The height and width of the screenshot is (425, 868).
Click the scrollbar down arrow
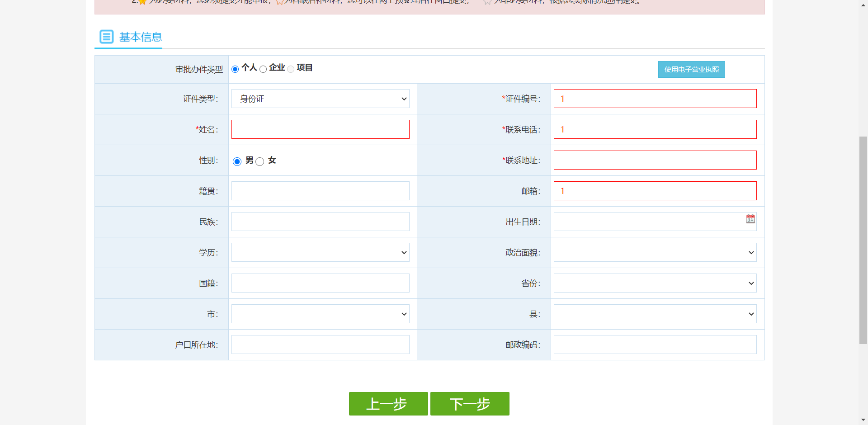[863, 420]
